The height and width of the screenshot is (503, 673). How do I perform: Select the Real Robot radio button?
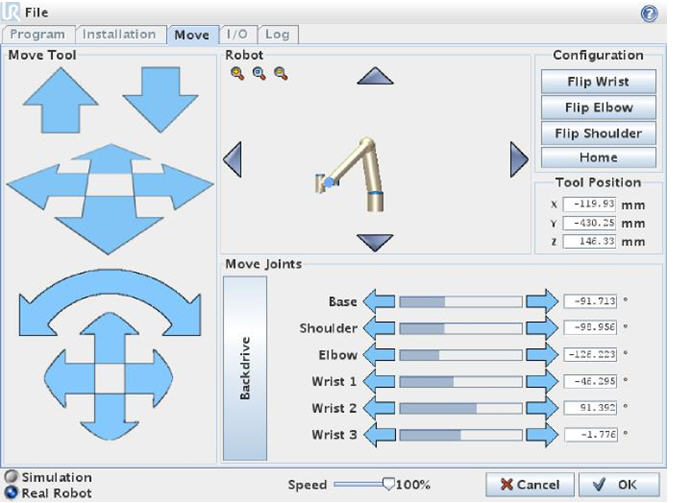[x=11, y=492]
